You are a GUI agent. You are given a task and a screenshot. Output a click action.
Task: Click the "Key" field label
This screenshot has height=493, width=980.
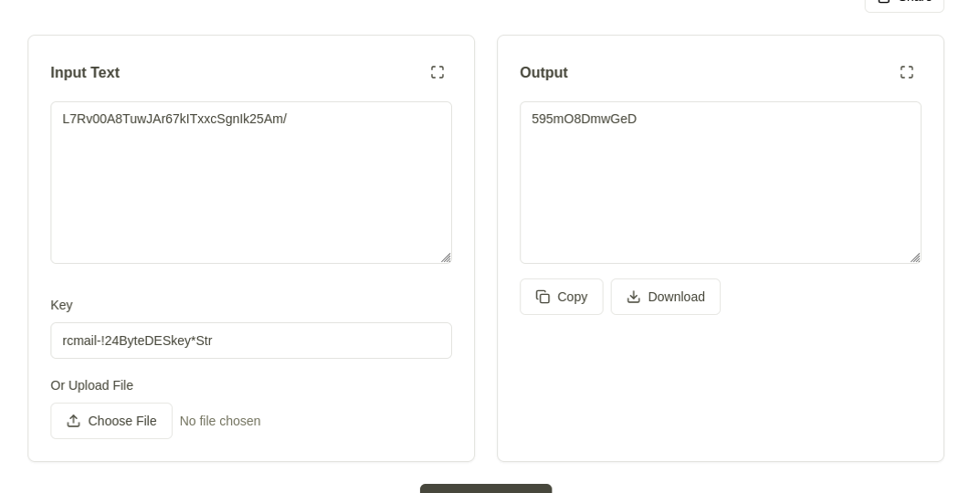click(61, 305)
